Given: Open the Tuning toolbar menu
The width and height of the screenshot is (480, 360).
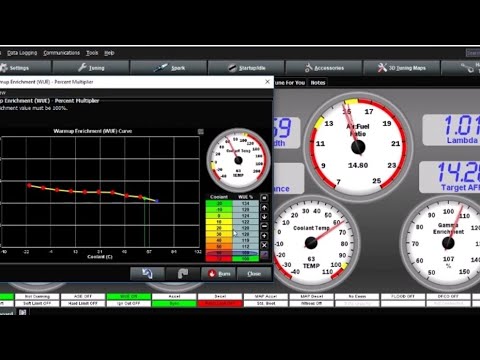Looking at the screenshot, I should coord(91,68).
